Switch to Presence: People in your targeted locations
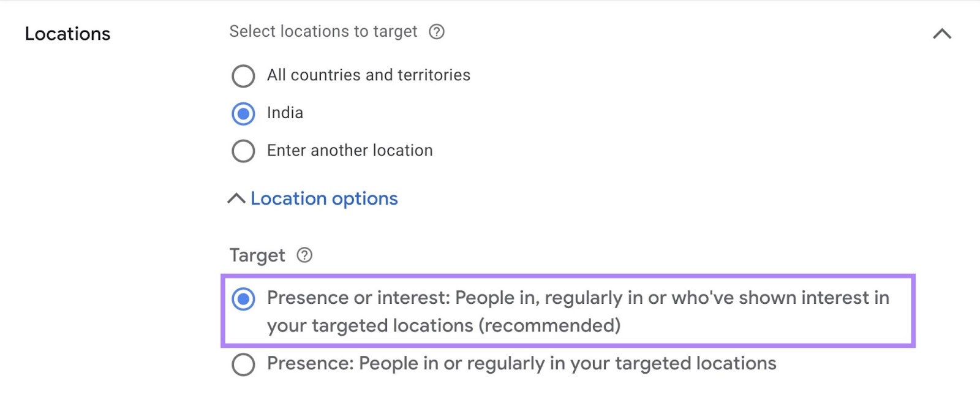The height and width of the screenshot is (400, 980). tap(243, 363)
